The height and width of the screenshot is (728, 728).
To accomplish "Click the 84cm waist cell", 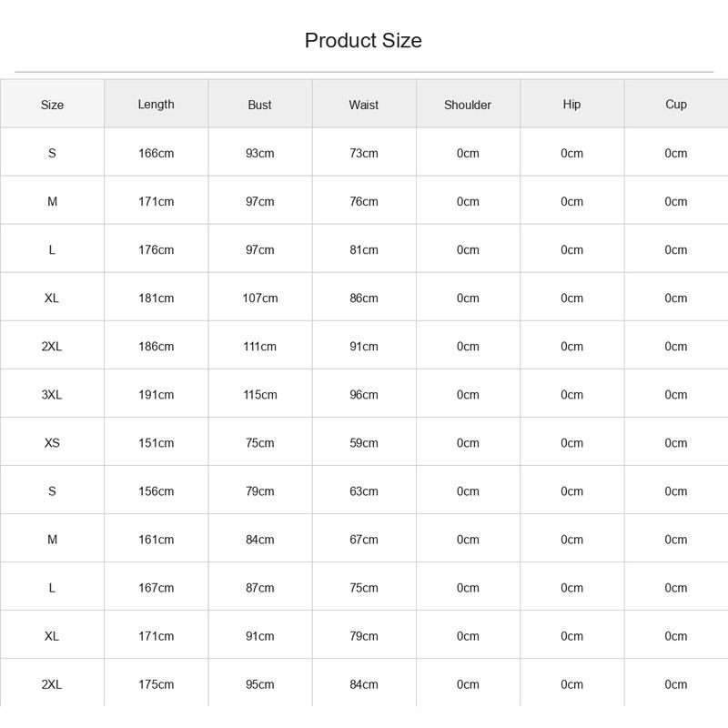I will pos(363,684).
